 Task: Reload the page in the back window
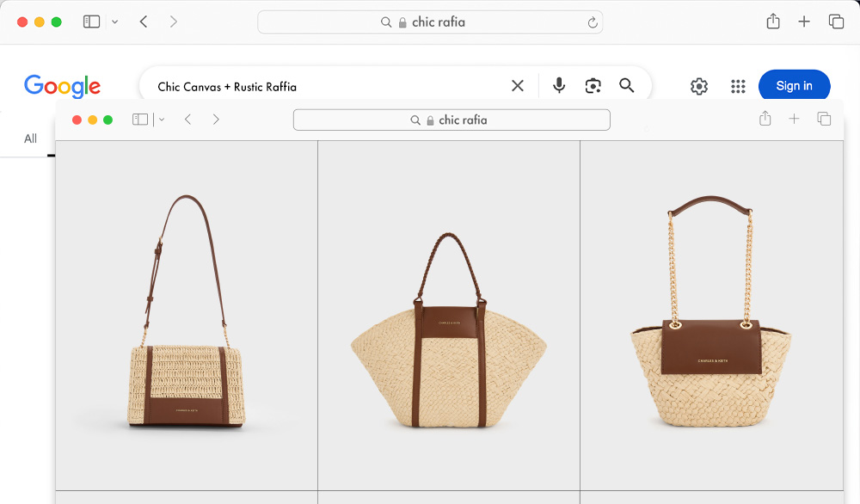[x=593, y=22]
